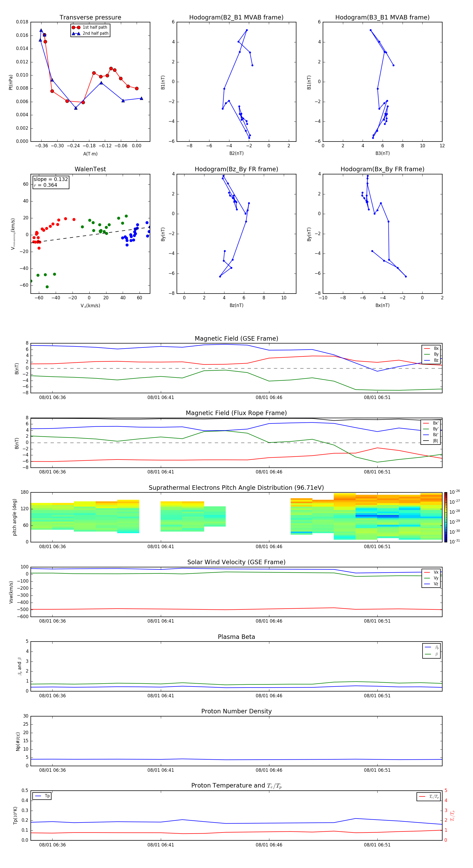Click the "Hodogram(B2_B1 MVAB frame)" title
473x868 pixels.
pos(236,18)
